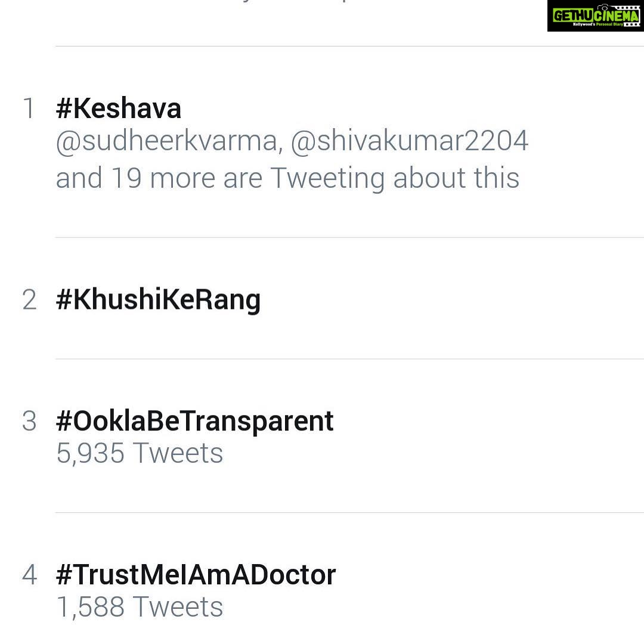Click the green GETHU word in logo
Image resolution: width=644 pixels, height=644 pixels.
point(573,16)
